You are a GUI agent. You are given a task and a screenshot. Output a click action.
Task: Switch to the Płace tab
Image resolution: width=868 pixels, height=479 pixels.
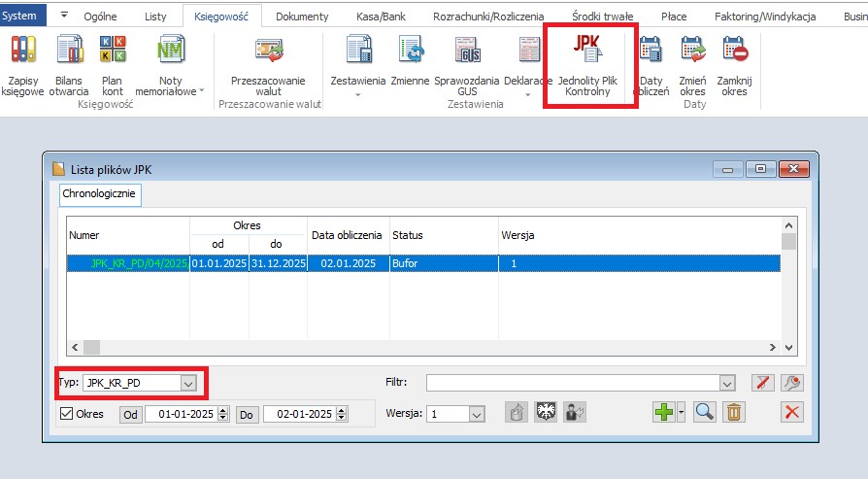(674, 17)
